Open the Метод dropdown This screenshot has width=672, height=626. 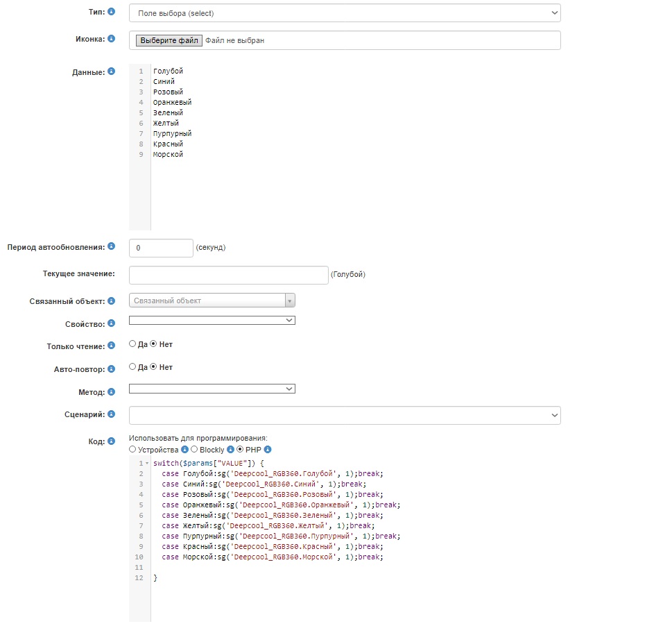pos(212,389)
